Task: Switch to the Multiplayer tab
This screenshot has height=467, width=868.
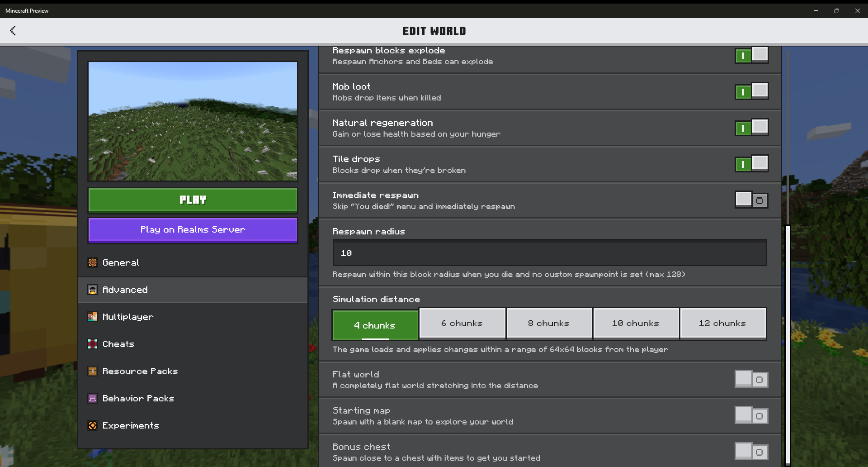Action: click(x=193, y=317)
